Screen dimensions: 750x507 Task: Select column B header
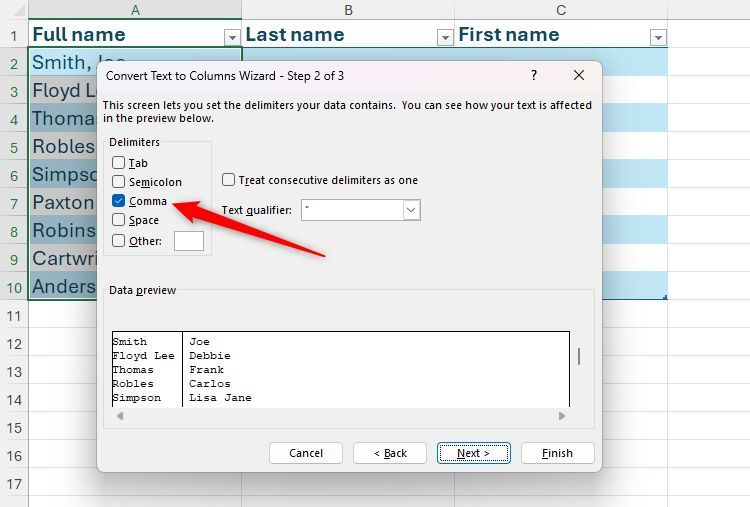pyautogui.click(x=348, y=10)
